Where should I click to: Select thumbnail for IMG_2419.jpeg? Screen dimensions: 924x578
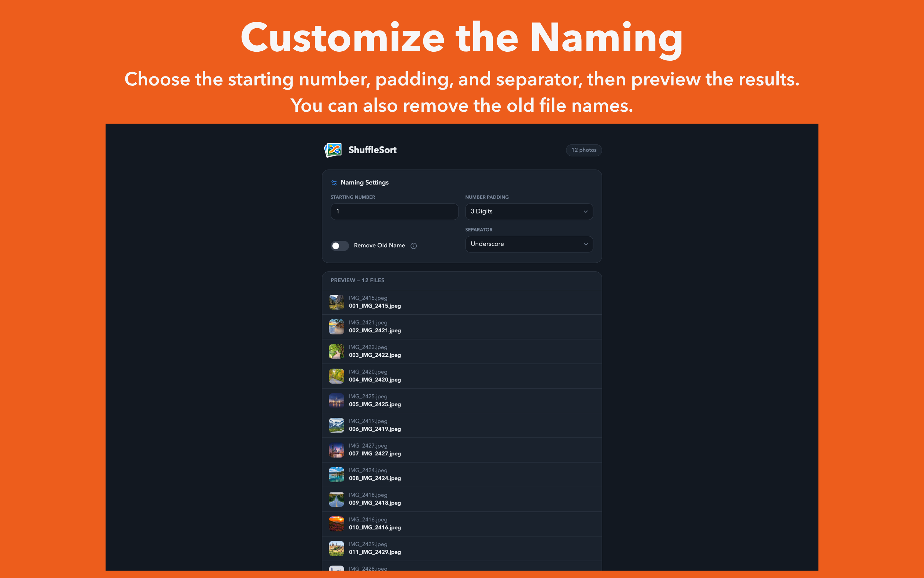(336, 425)
